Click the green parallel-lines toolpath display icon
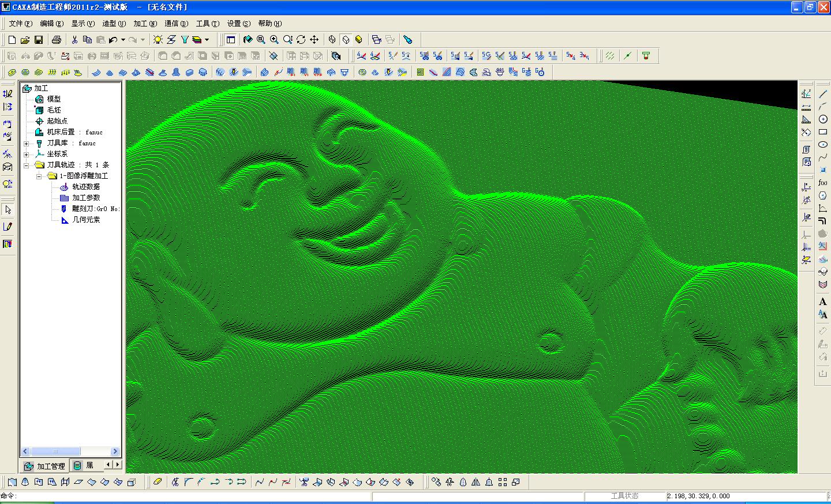 pos(609,56)
